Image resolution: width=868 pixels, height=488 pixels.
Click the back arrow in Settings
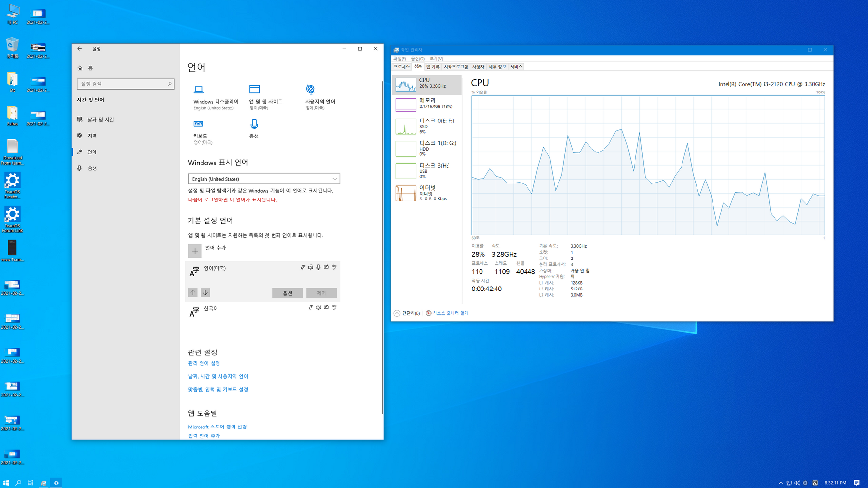click(79, 49)
